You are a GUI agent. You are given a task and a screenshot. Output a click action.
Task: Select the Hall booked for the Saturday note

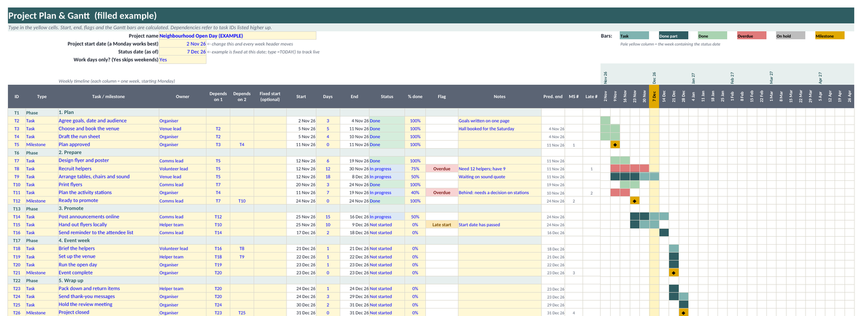pyautogui.click(x=500, y=129)
